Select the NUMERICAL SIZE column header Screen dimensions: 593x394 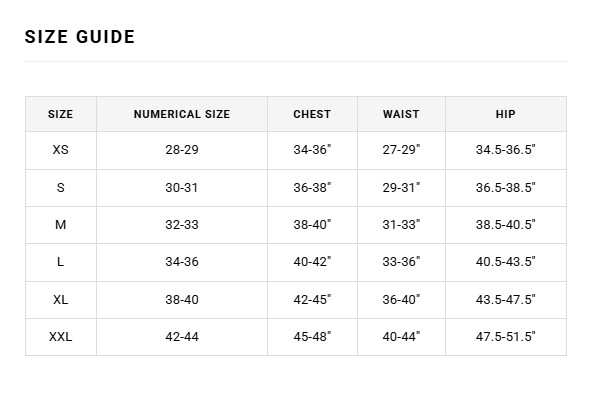tap(182, 114)
